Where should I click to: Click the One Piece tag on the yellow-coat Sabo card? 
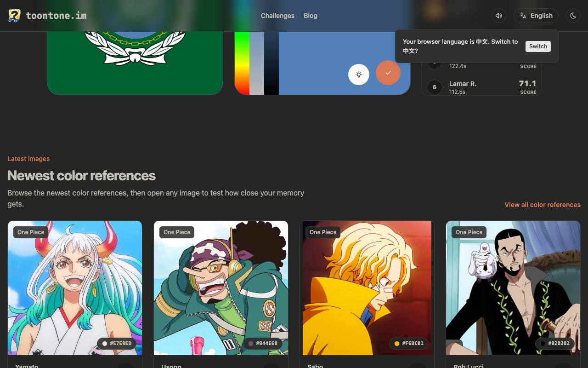click(x=323, y=232)
